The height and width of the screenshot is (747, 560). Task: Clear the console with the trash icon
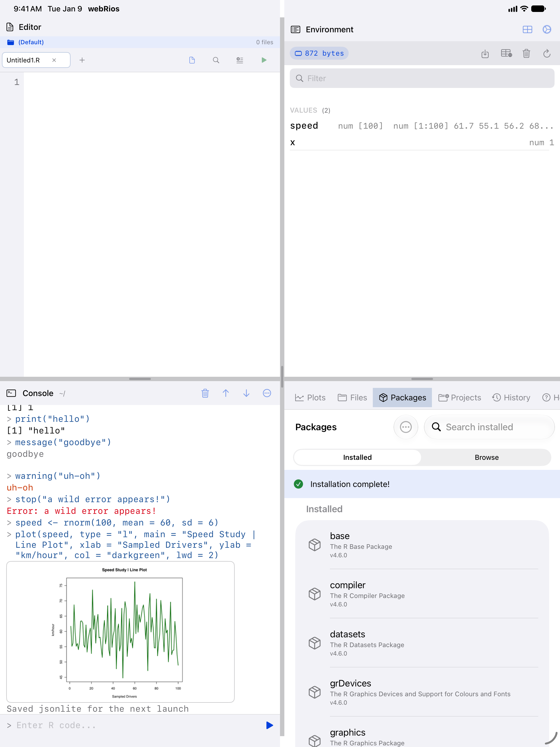pos(205,393)
